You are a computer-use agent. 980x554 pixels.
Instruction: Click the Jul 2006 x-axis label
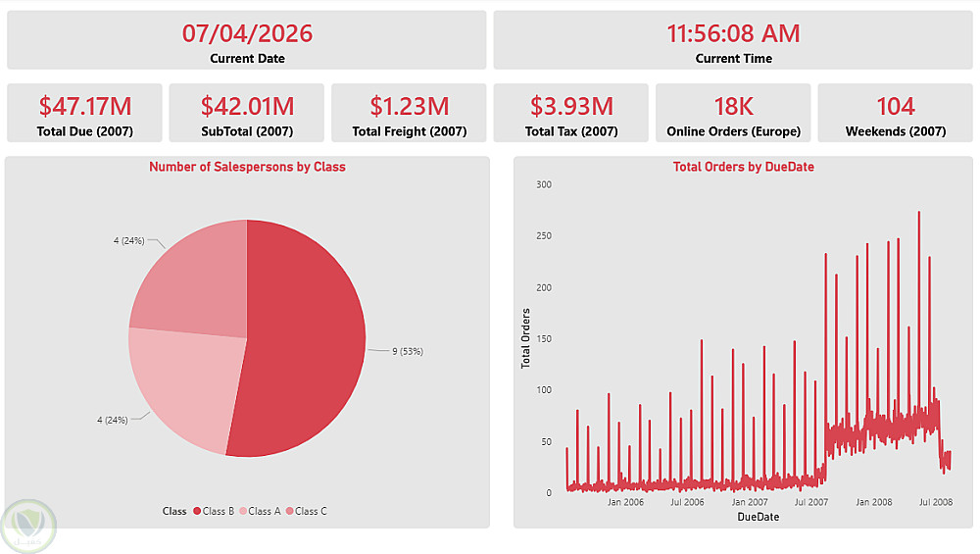pos(687,502)
